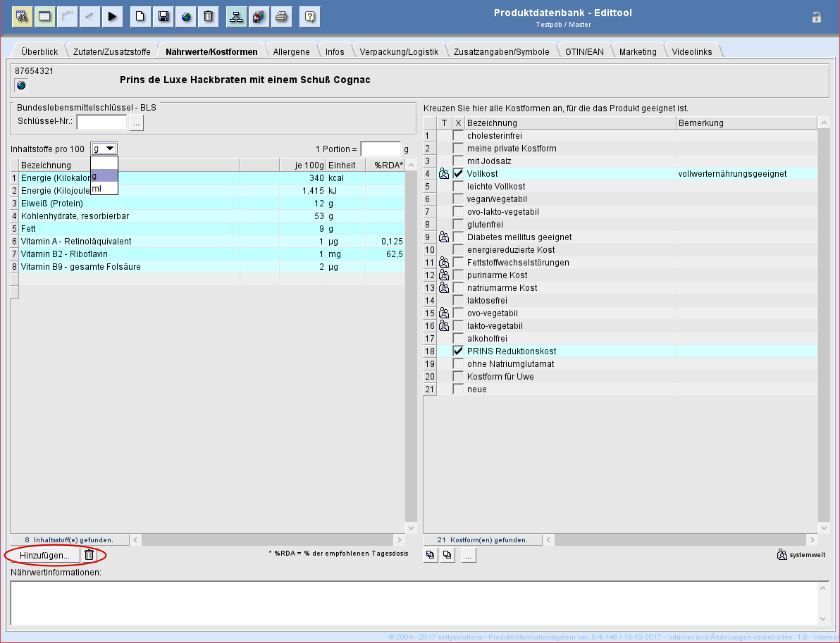Save the product with the floppy disk icon
The height and width of the screenshot is (643, 840).
click(x=163, y=16)
